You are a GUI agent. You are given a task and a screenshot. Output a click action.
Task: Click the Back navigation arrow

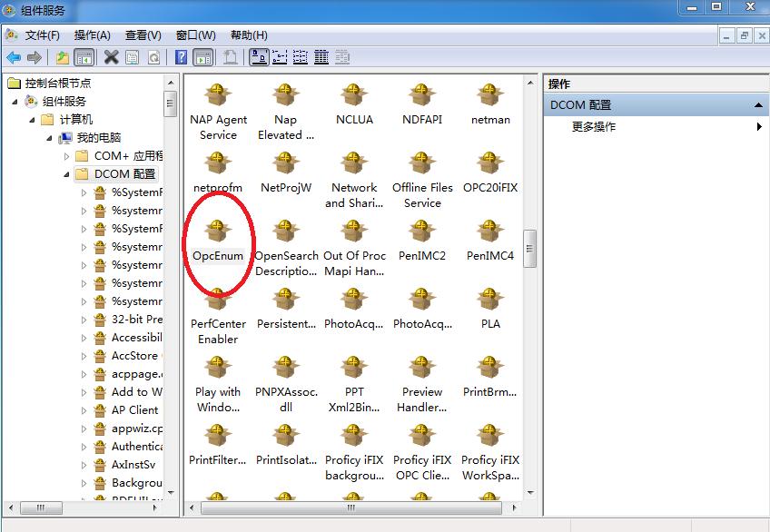pos(15,56)
